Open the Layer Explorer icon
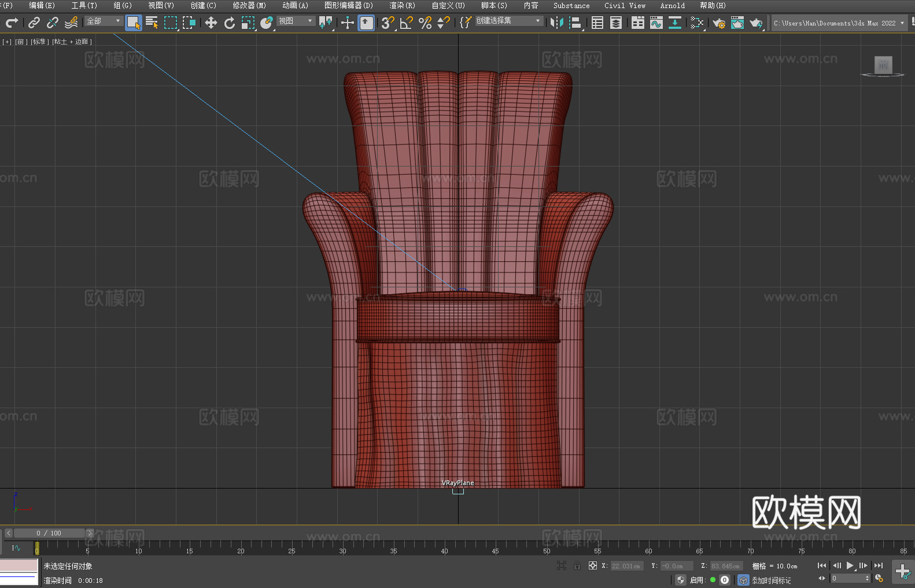 click(x=616, y=23)
